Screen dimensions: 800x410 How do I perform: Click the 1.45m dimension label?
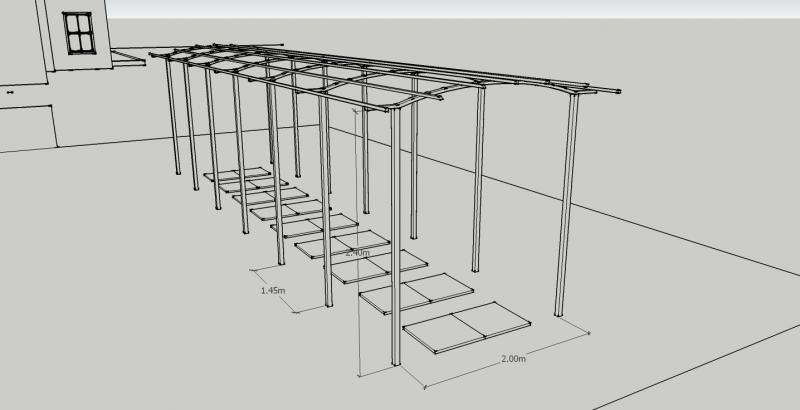click(273, 290)
